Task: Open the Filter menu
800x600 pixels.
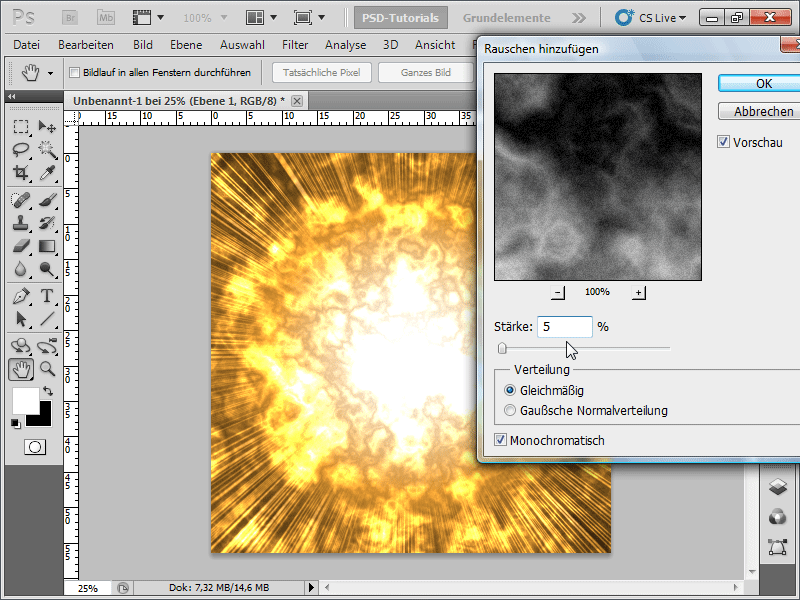Action: pyautogui.click(x=295, y=45)
